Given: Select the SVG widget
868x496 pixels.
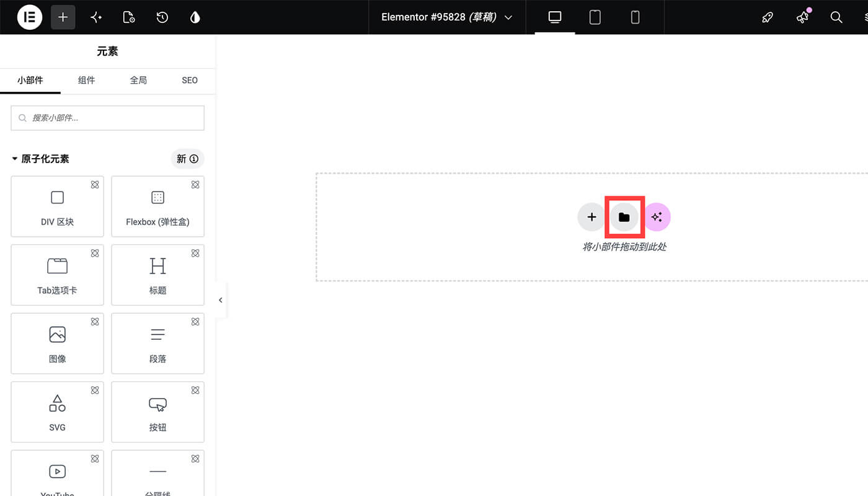Looking at the screenshot, I should pyautogui.click(x=57, y=412).
